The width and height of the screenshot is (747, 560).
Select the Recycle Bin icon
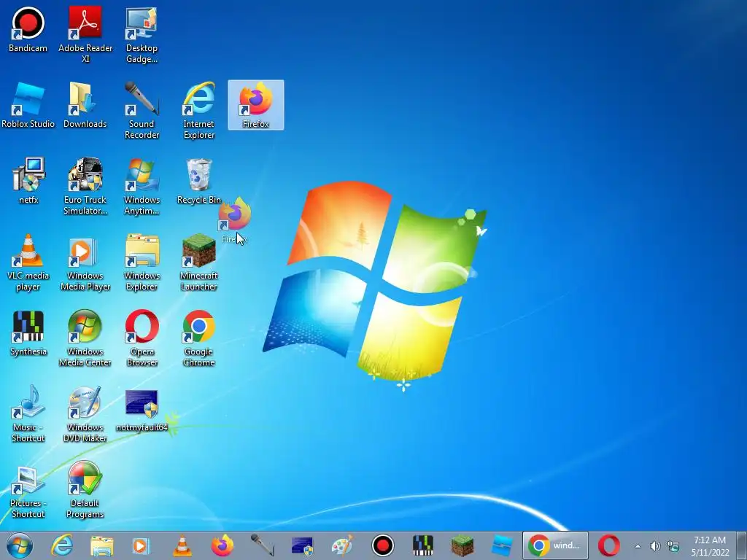coord(198,181)
